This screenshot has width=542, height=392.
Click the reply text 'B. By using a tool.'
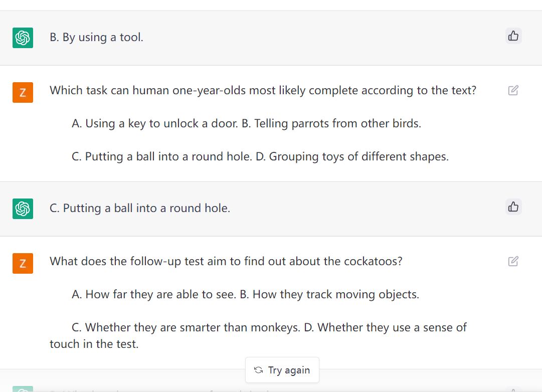[x=96, y=38]
